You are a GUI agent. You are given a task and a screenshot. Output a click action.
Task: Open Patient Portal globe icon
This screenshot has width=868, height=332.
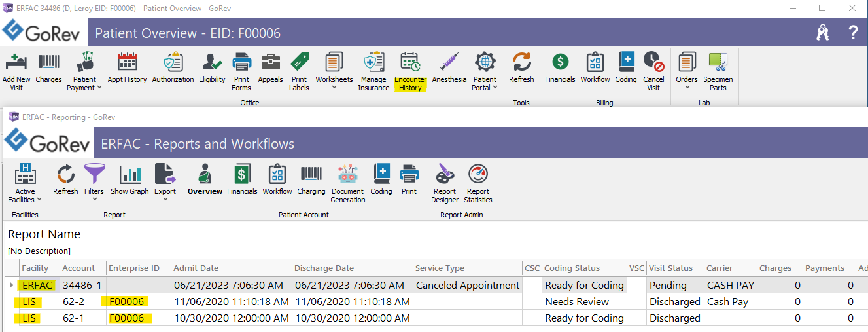[x=485, y=71]
